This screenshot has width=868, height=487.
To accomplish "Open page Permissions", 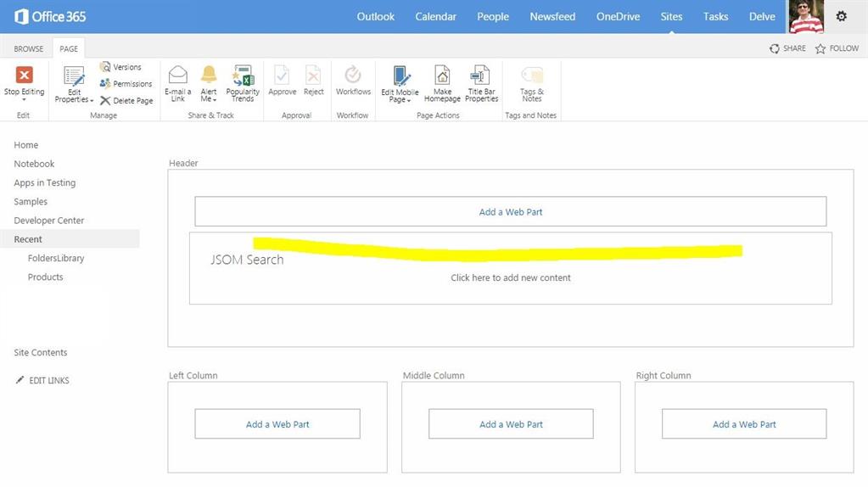I will (126, 83).
